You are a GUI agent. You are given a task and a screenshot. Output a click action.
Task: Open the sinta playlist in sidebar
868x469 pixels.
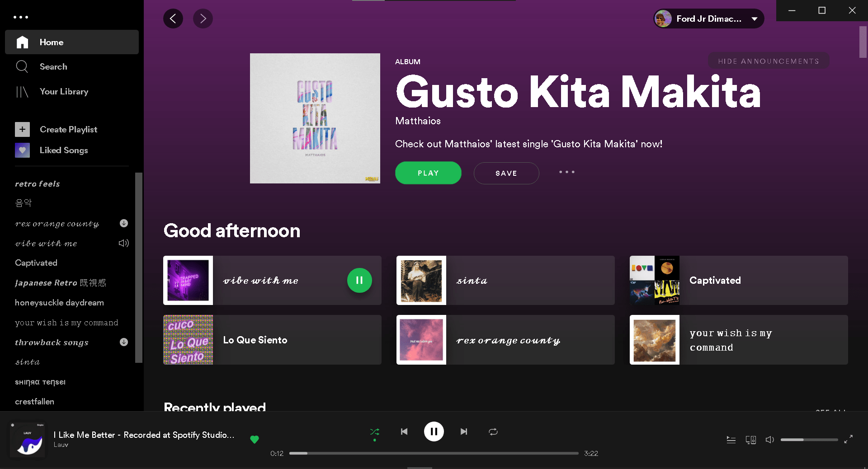(x=27, y=362)
